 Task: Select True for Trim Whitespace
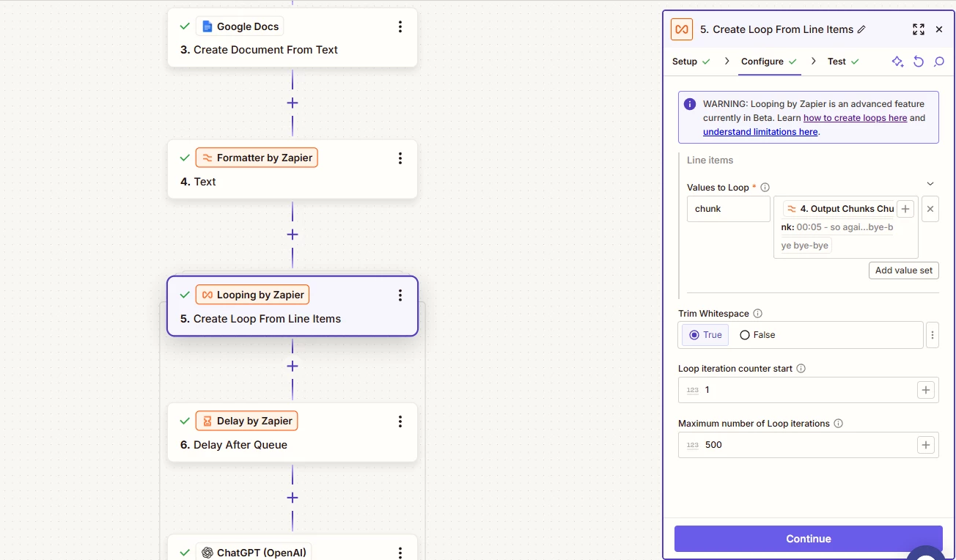705,335
